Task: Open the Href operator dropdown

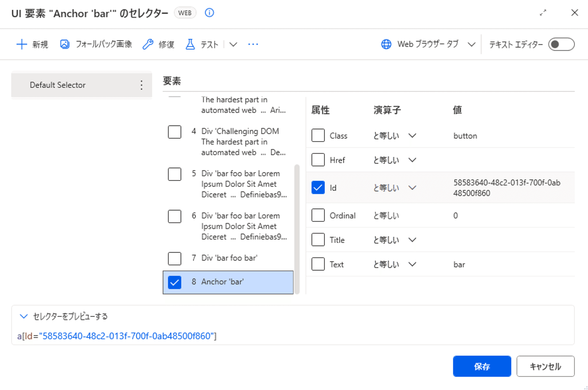Action: 412,160
